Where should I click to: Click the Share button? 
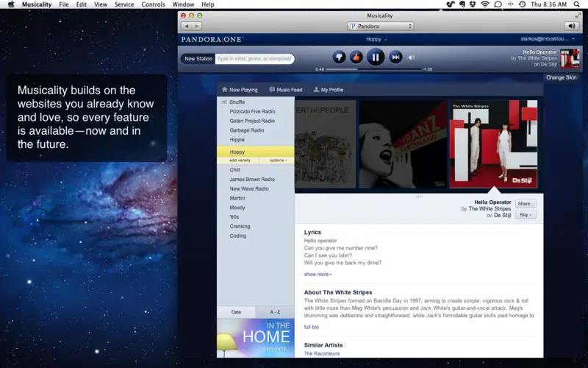526,204
